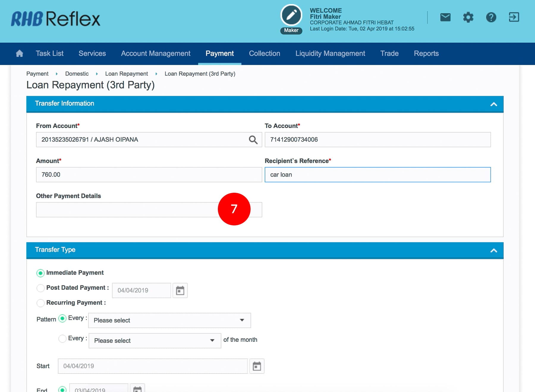Navigate to Domestic breadcrumb link
Screen dimensions: 535x392
77,74
